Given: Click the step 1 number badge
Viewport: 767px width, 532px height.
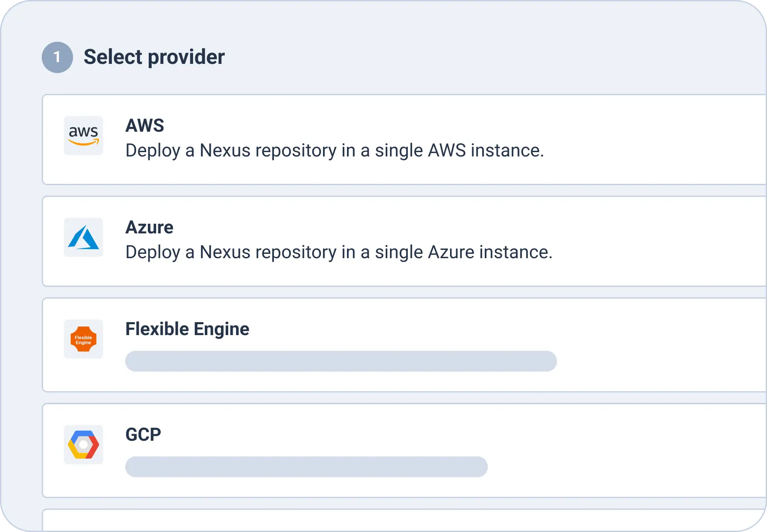Looking at the screenshot, I should tap(57, 57).
